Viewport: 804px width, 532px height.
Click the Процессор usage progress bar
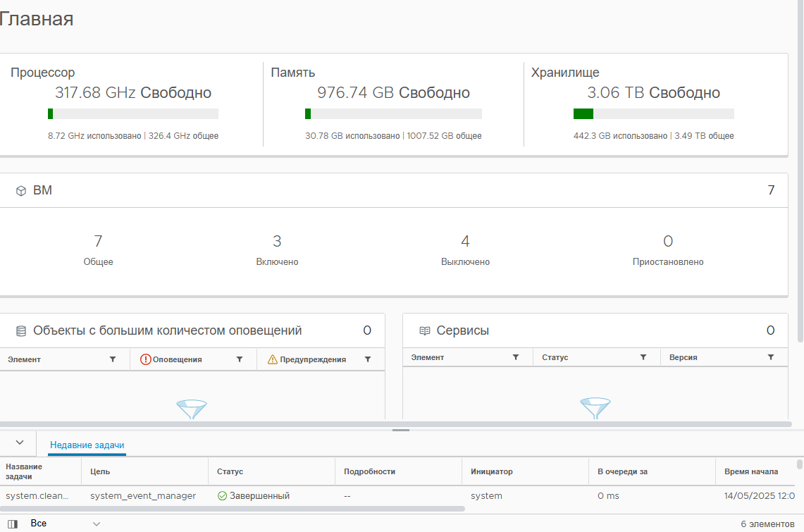coord(133,113)
